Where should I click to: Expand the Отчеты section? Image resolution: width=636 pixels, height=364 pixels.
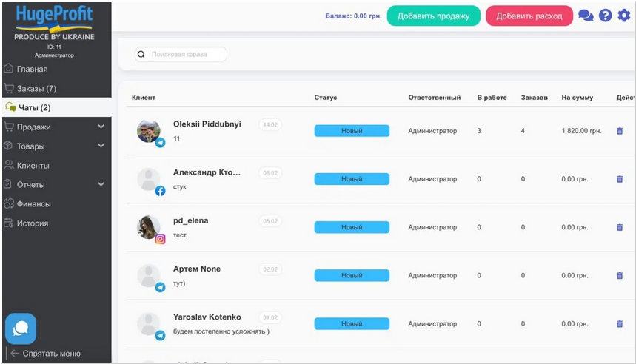point(101,185)
